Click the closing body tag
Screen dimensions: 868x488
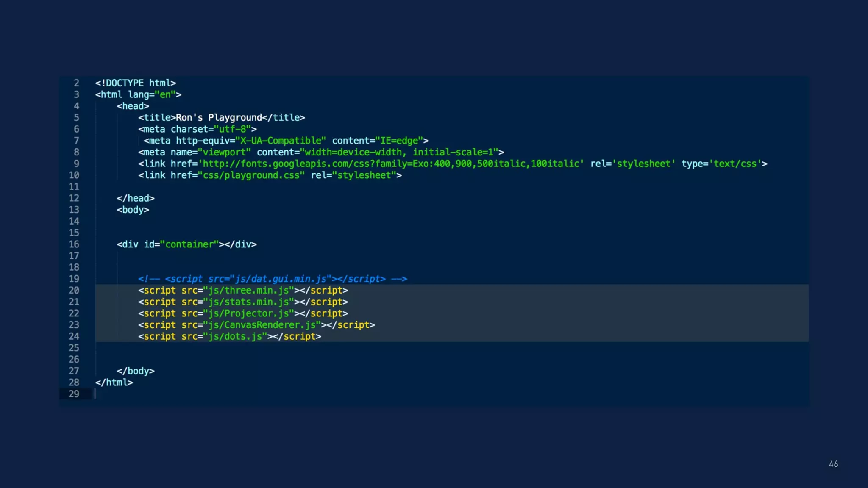[136, 371]
